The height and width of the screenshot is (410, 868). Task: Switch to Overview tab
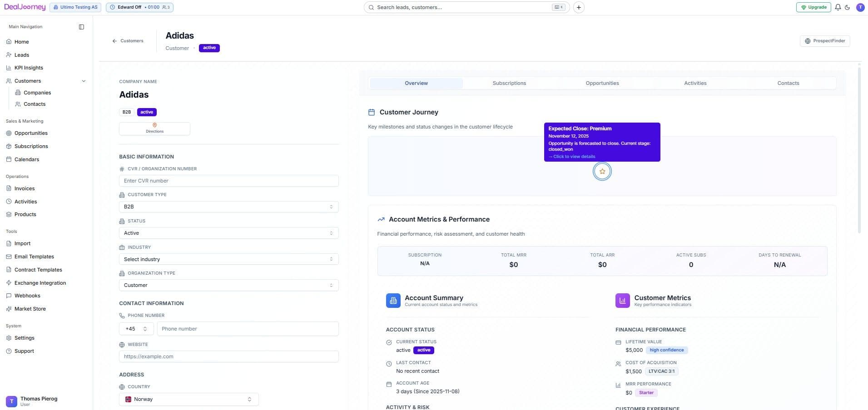point(416,83)
